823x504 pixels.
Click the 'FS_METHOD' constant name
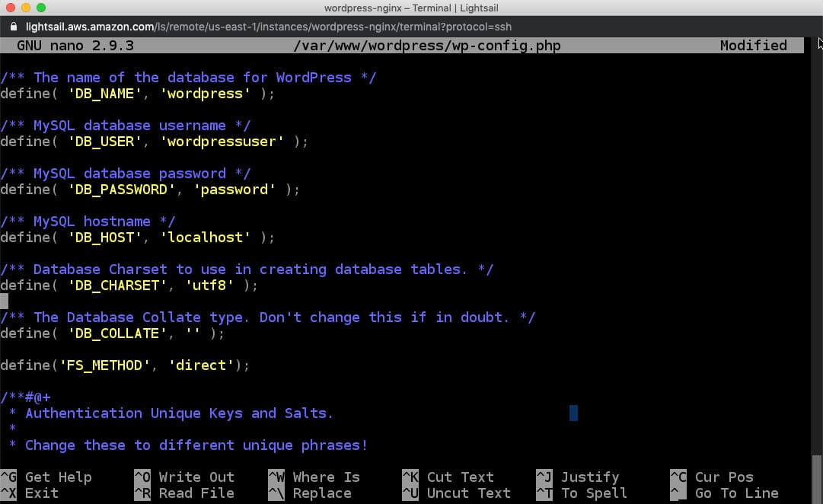click(x=105, y=365)
